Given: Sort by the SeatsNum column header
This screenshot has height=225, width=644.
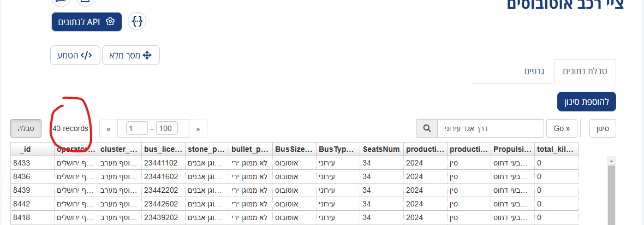Looking at the screenshot, I should click(381, 149).
